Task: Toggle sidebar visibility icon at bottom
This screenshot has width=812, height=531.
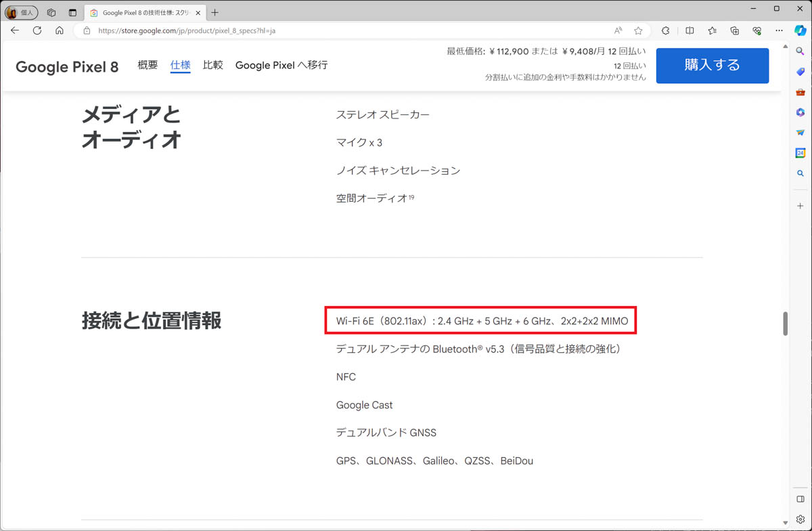Action: (800, 499)
